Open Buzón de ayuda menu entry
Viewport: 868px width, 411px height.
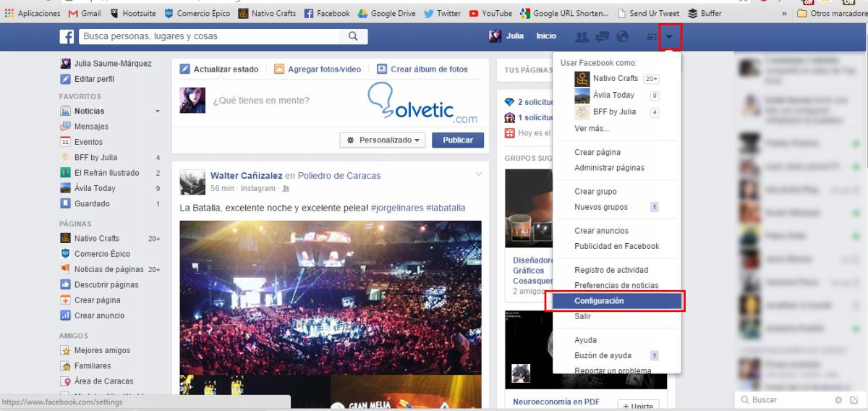[603, 355]
